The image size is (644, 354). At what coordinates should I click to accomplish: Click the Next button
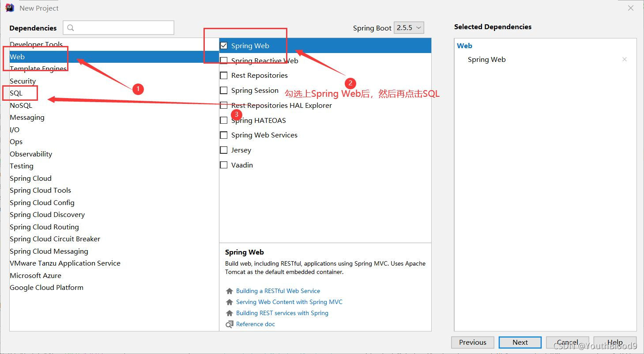[520, 342]
